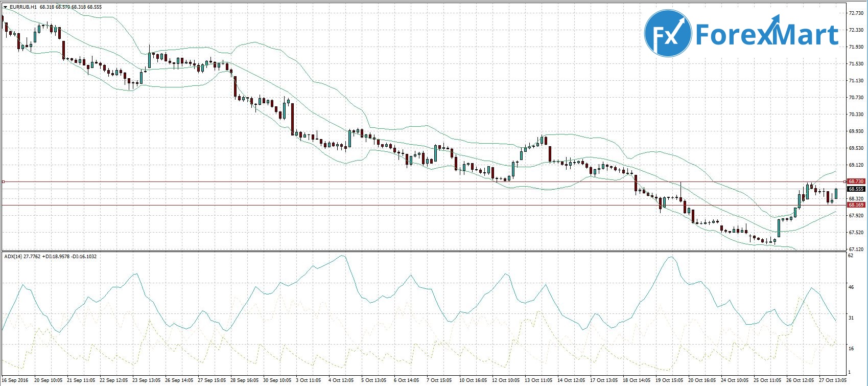Click the 69.120 price scale value
The width and height of the screenshot is (868, 386).
[x=856, y=165]
